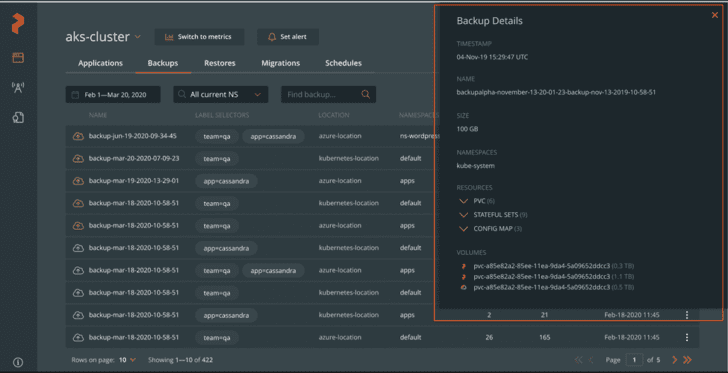The width and height of the screenshot is (728, 373).
Task: Click the page number input field
Action: tap(634, 360)
